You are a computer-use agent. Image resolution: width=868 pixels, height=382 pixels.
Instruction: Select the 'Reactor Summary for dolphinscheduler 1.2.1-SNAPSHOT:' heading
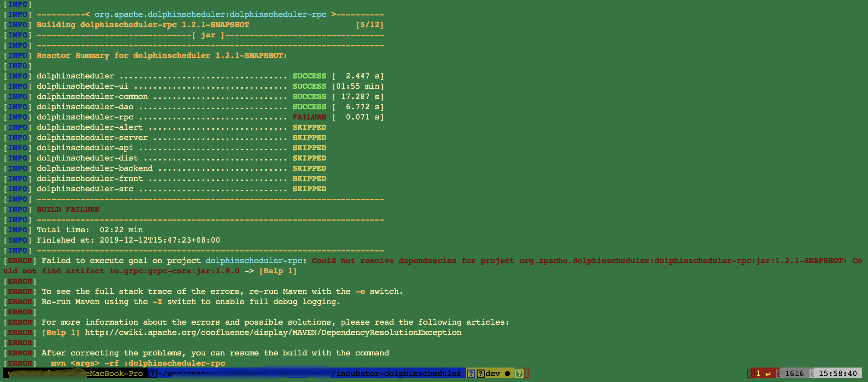coord(162,56)
